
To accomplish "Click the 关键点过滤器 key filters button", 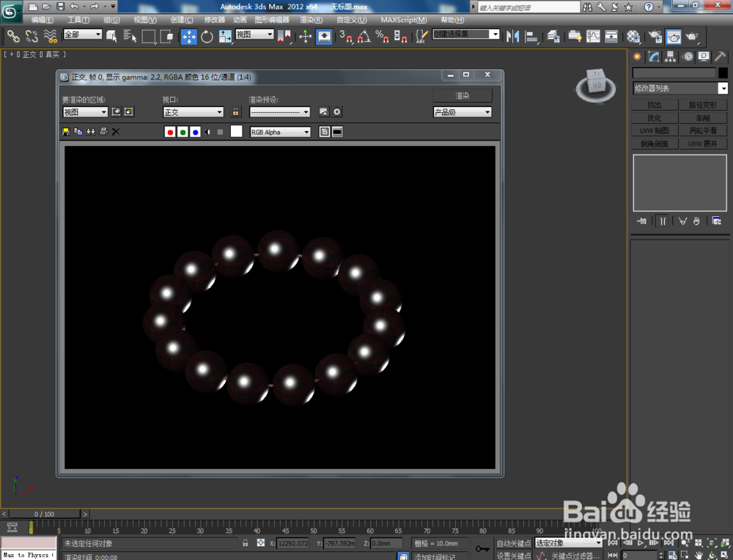I will coord(575,556).
